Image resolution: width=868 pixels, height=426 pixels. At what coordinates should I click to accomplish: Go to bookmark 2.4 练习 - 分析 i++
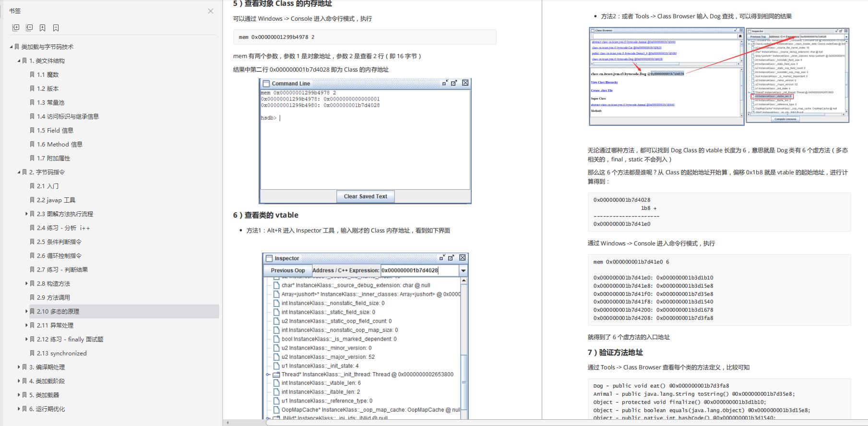click(x=63, y=228)
